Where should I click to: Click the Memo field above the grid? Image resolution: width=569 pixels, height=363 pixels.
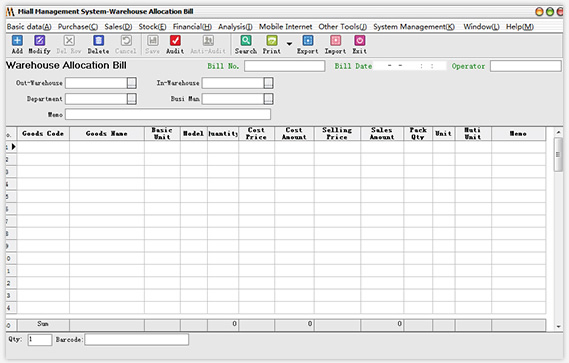click(x=168, y=114)
